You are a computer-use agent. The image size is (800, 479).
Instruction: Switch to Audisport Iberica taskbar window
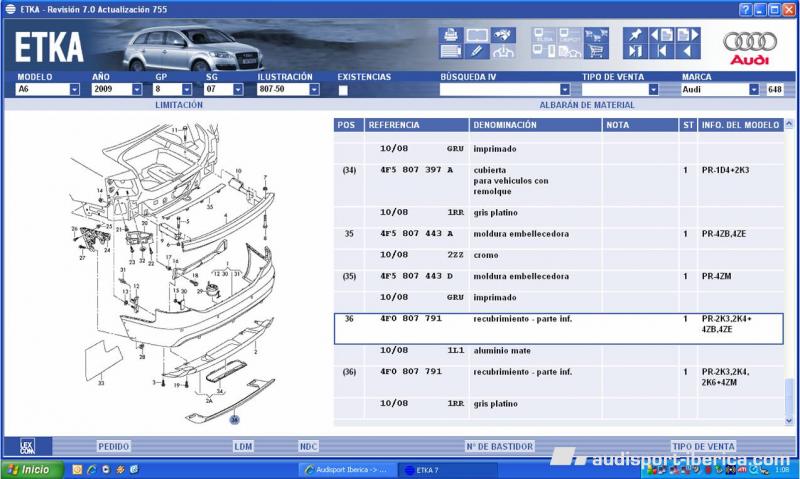[x=346, y=470]
